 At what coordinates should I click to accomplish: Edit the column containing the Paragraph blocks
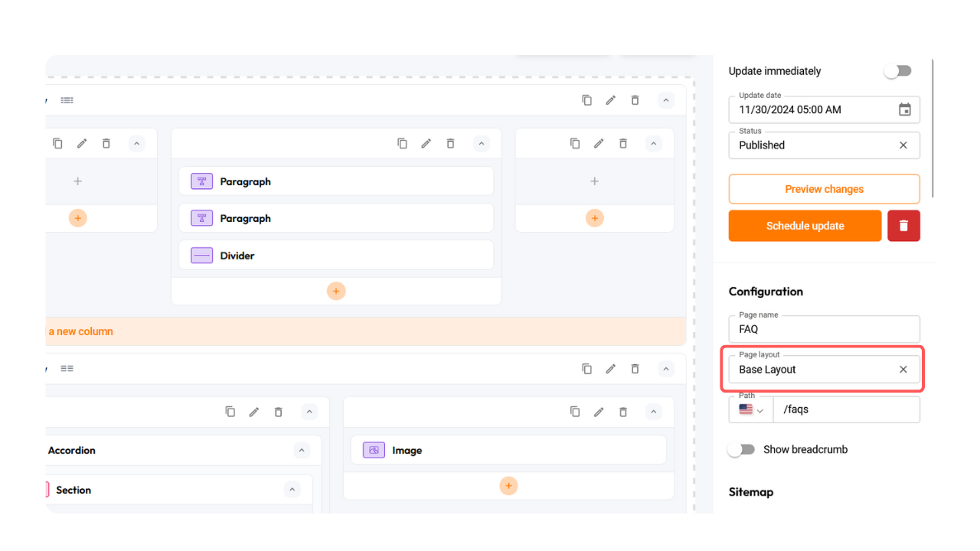pyautogui.click(x=426, y=143)
